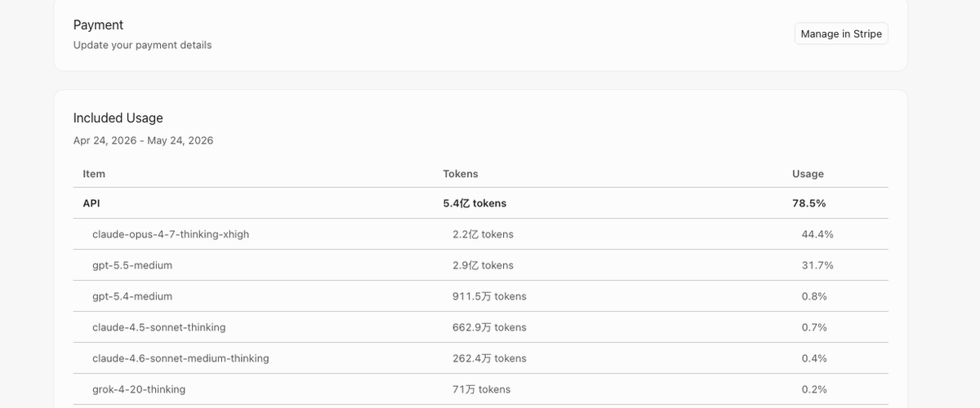Click the Tokens column header
Image resolution: width=980 pixels, height=408 pixels.
point(461,174)
